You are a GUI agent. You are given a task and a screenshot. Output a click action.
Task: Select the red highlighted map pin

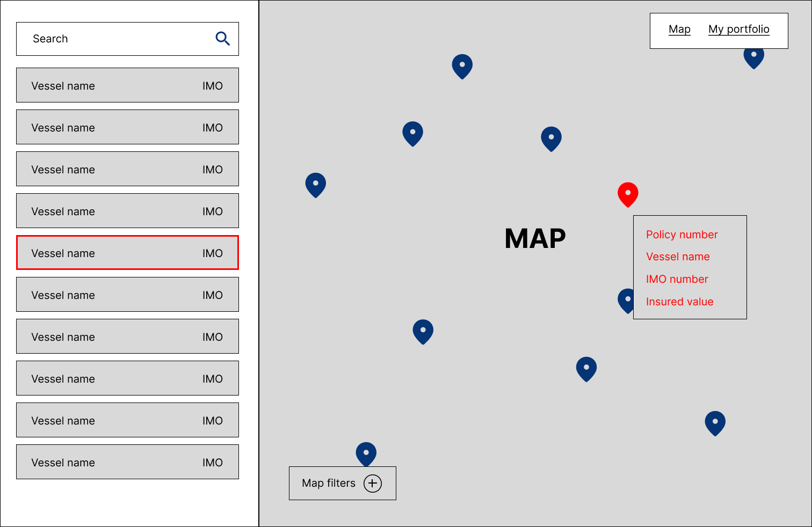[x=627, y=194]
